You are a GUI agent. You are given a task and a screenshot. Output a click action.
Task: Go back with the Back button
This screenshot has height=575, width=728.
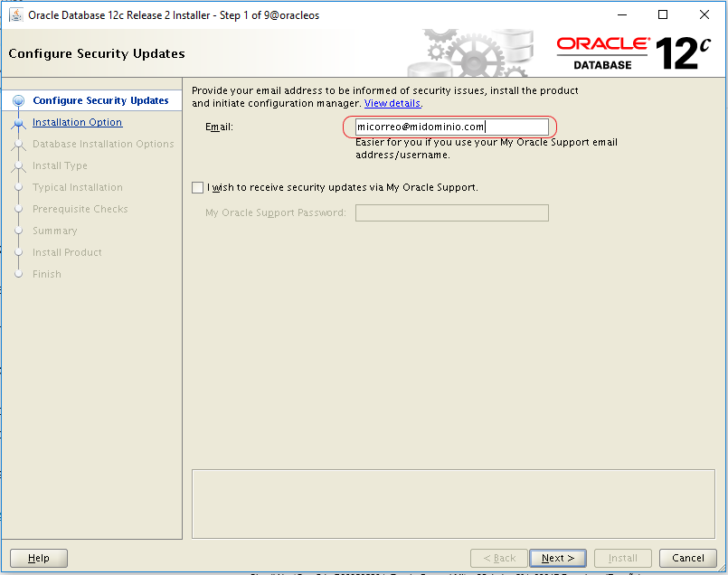[499, 558]
